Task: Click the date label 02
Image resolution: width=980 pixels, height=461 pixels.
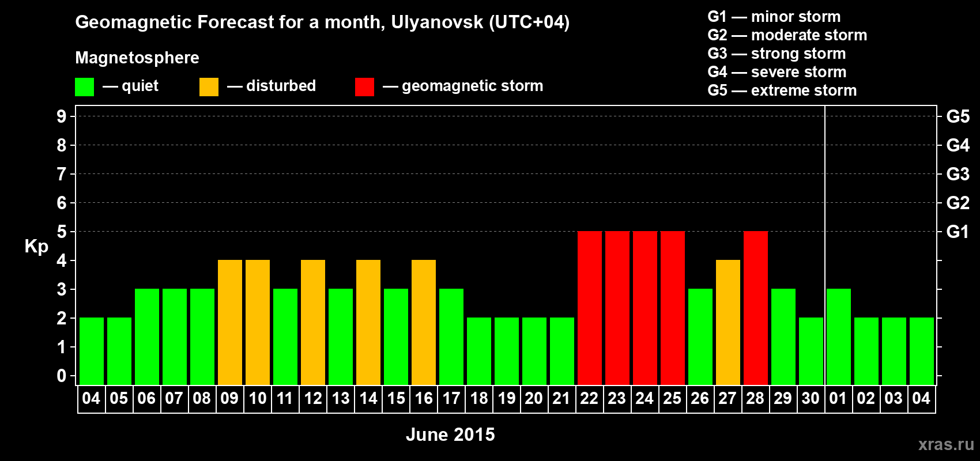Action: (866, 399)
